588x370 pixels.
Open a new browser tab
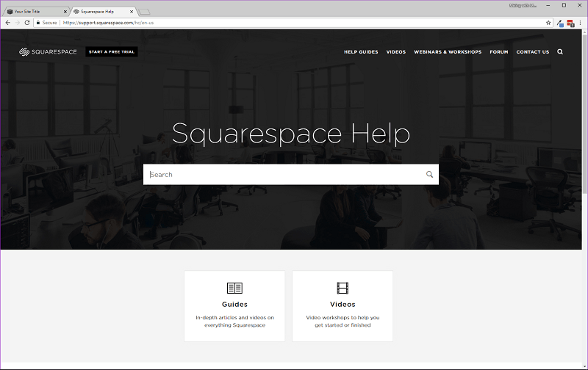tap(144, 12)
